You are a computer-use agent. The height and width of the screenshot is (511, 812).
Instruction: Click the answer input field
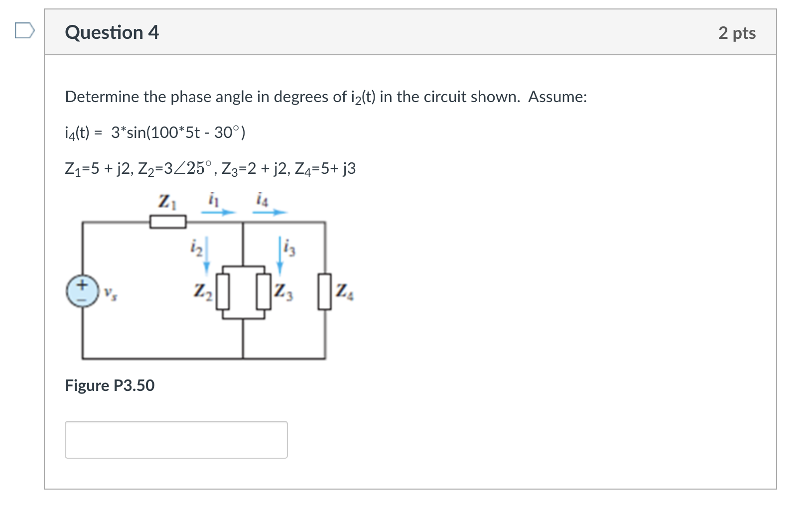coord(176,440)
